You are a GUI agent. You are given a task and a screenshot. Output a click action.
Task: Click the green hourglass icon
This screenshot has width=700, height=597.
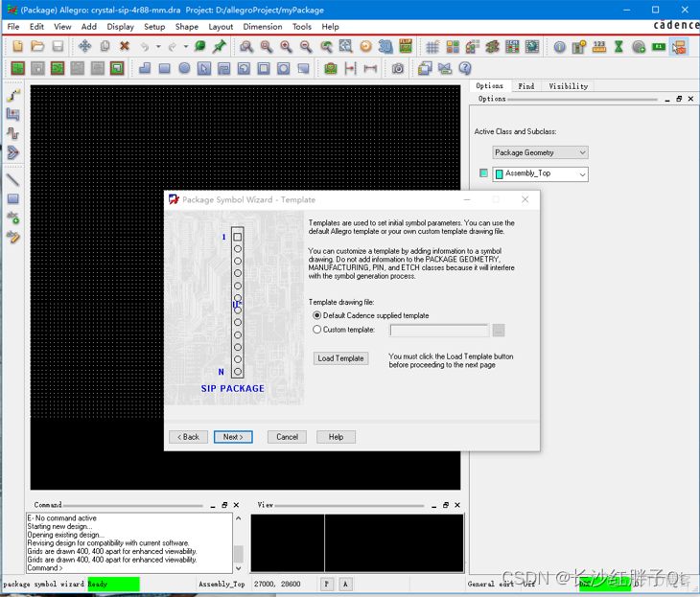tap(618, 46)
